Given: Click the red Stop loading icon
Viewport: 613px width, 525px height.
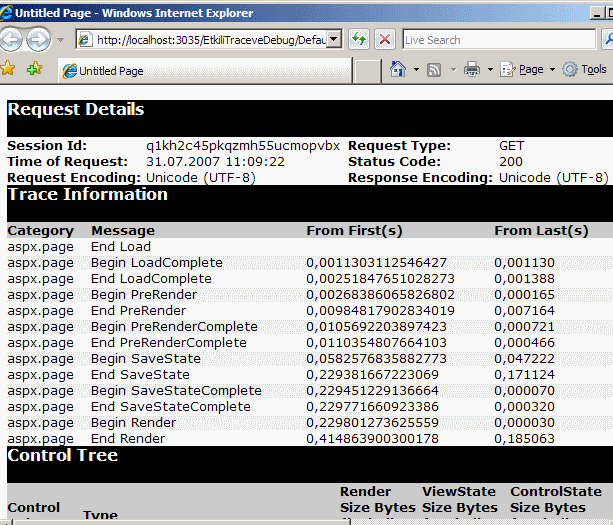Looking at the screenshot, I should point(385,40).
